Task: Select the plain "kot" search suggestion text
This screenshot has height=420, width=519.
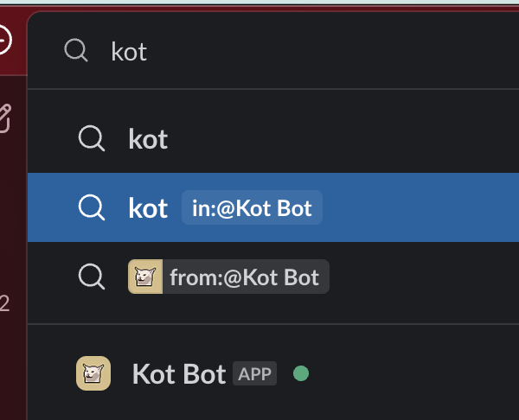Action: pos(148,138)
